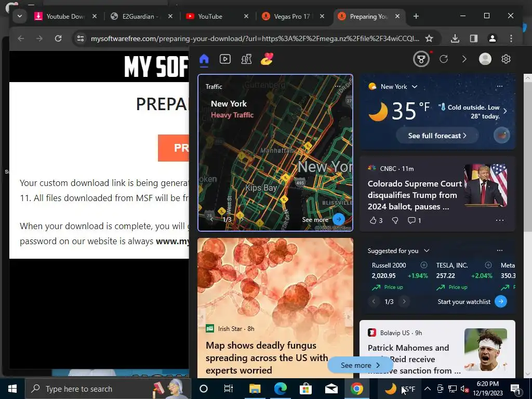Expand widgets panel with forward arrow

point(464,59)
